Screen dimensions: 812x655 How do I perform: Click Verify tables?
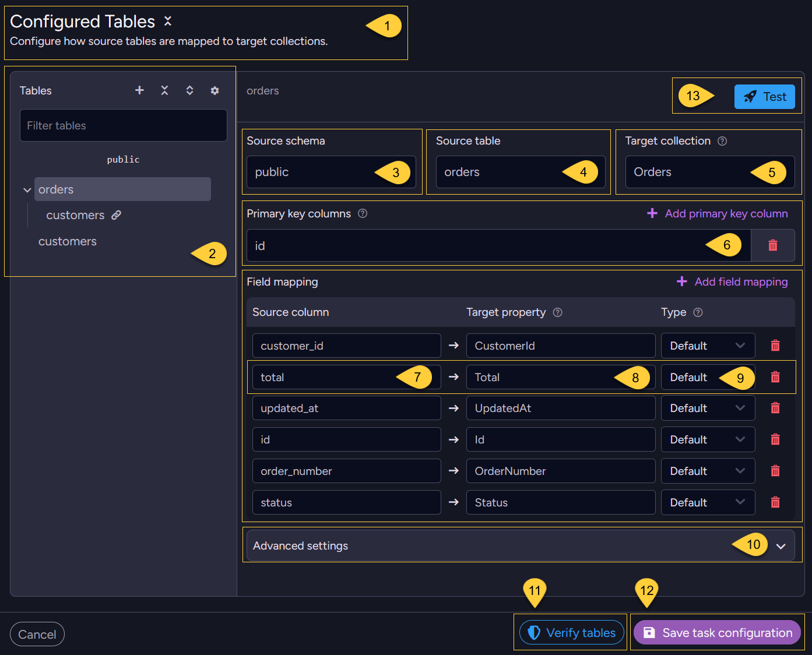click(x=572, y=633)
